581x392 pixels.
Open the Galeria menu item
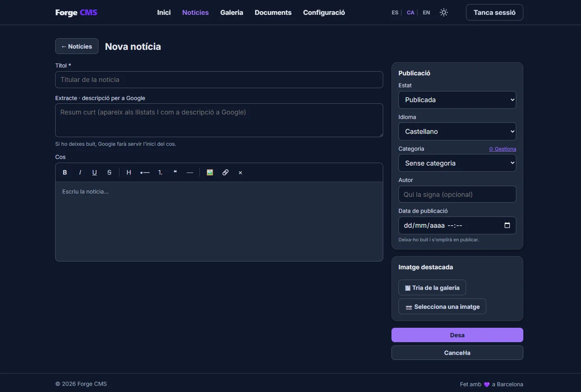point(232,12)
